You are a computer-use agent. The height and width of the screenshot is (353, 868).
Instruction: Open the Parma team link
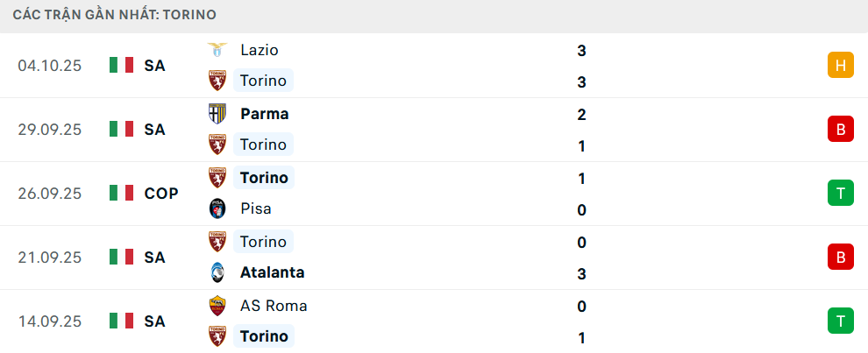(x=264, y=114)
